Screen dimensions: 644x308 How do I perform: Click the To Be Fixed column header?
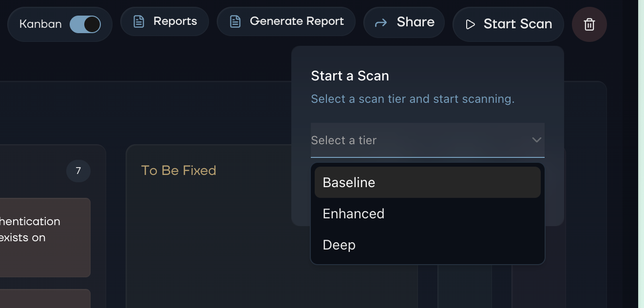(179, 171)
